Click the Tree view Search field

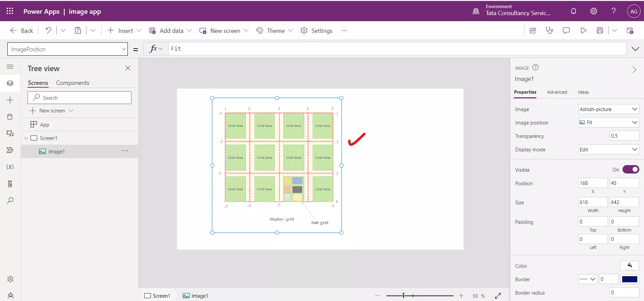(x=79, y=98)
